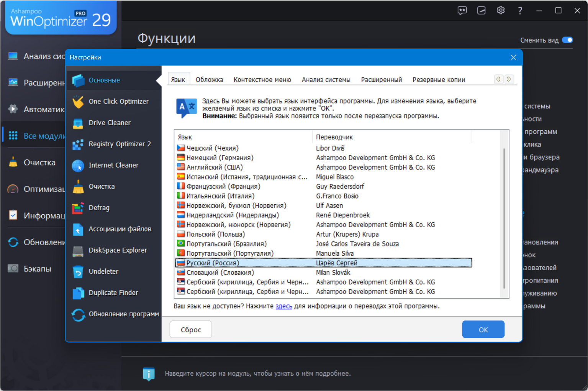This screenshot has height=391, width=588.
Task: Select Словацкий (Словакия) language
Action: point(323,273)
